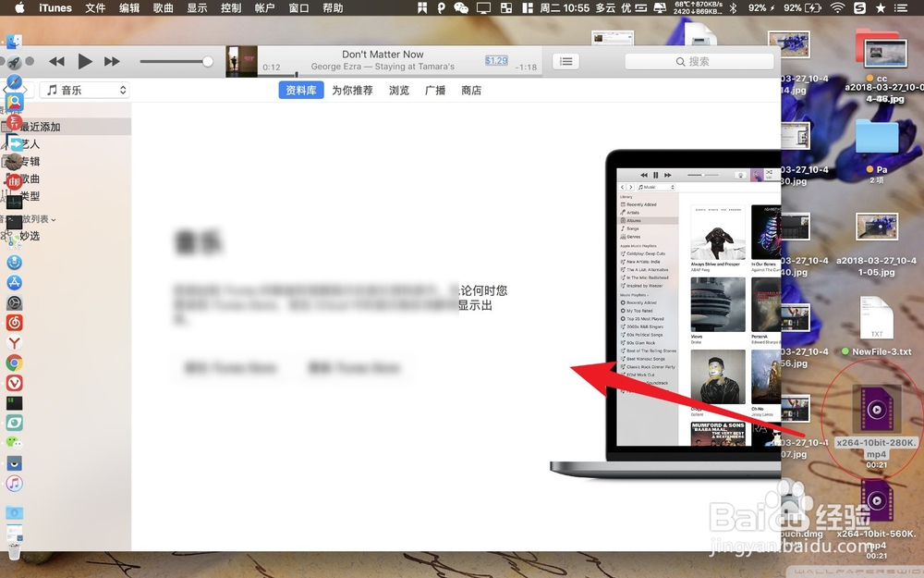Click AirPlay display icon in menu bar
This screenshot has height=578, width=924.
pos(483,7)
